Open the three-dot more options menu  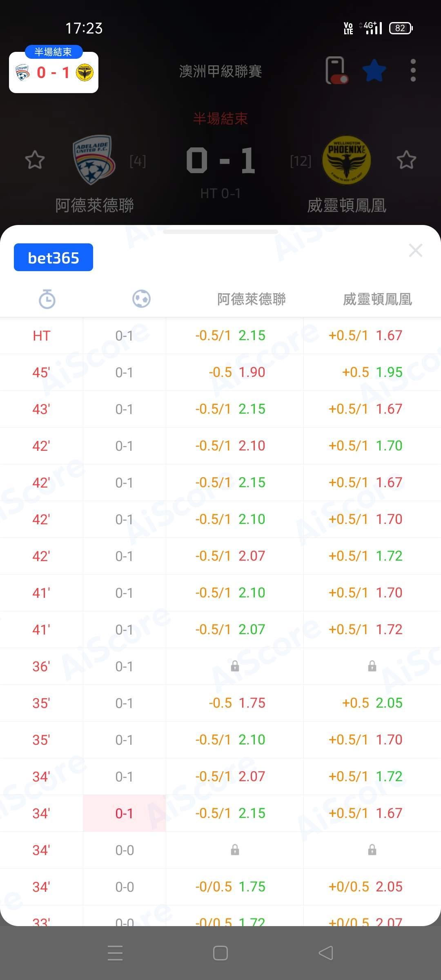tap(413, 71)
